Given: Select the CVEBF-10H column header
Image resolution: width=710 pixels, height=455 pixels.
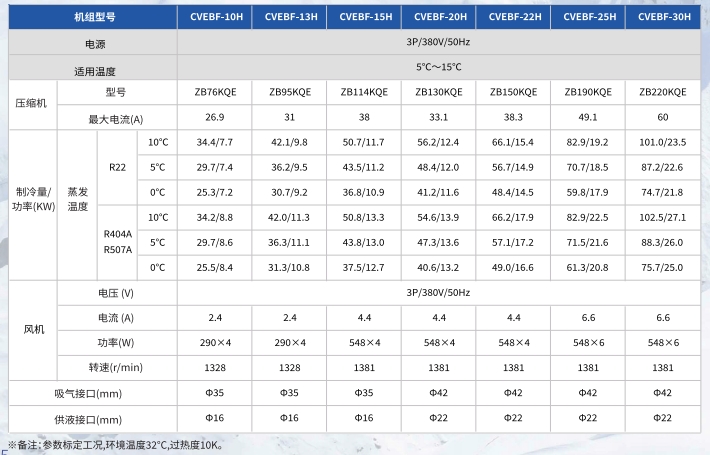Looking at the screenshot, I should click(216, 17).
